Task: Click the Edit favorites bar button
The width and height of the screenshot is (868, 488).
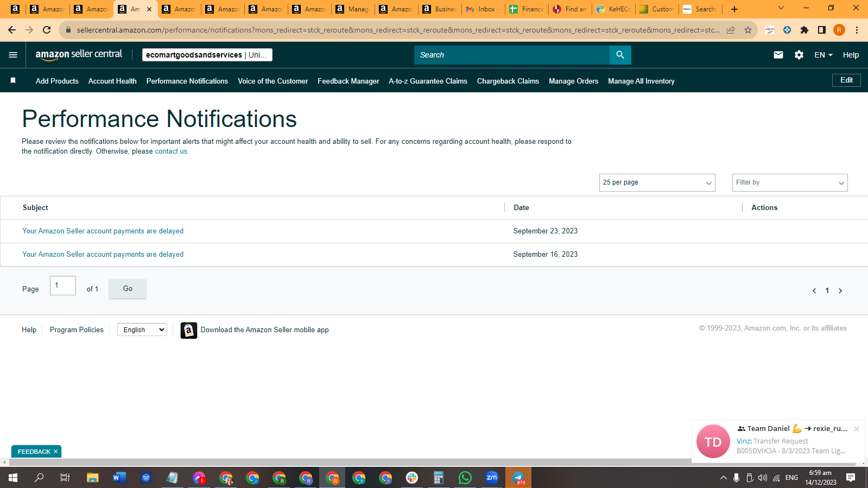Action: [846, 80]
